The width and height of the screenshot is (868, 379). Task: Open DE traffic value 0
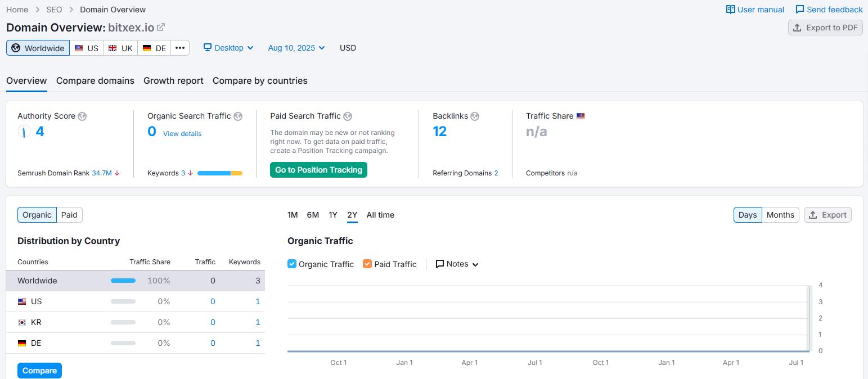coord(213,343)
